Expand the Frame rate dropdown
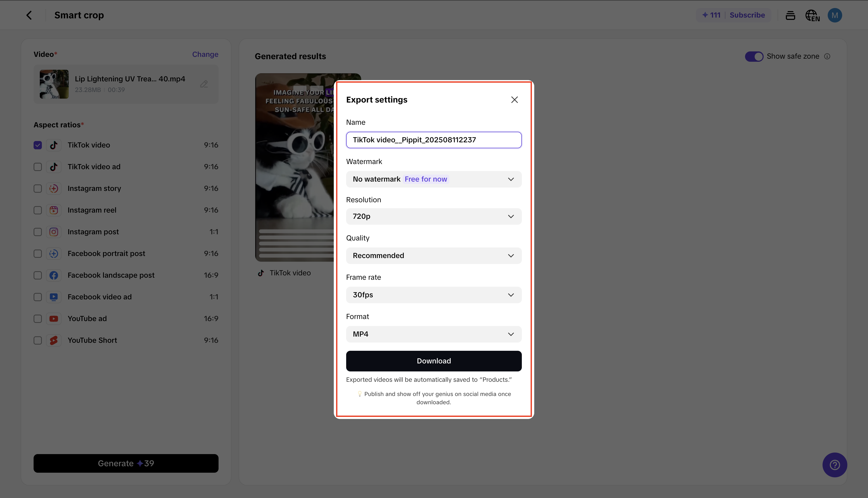 coord(433,295)
